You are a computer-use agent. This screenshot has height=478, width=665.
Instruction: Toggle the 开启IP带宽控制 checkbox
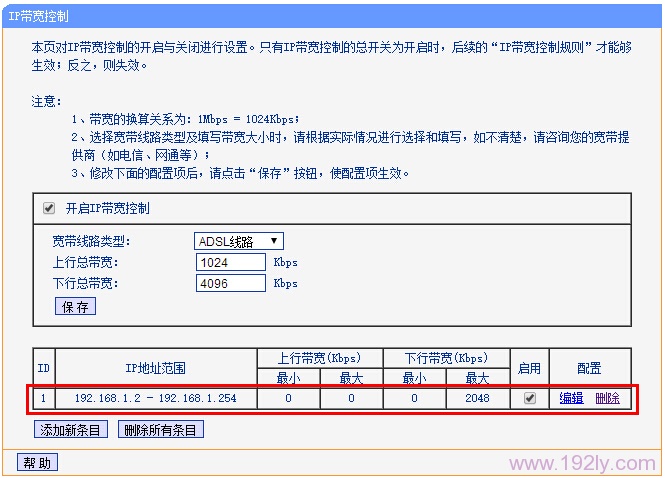coord(48,209)
